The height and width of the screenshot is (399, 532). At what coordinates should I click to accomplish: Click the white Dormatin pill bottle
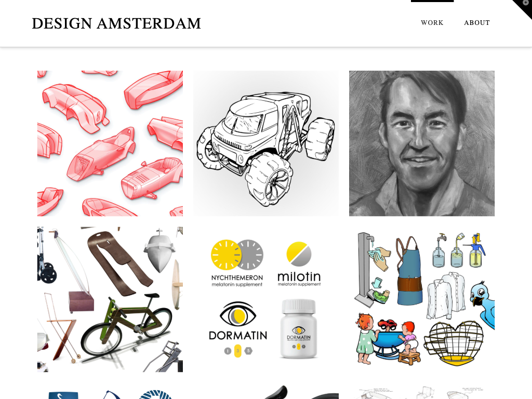(x=299, y=328)
